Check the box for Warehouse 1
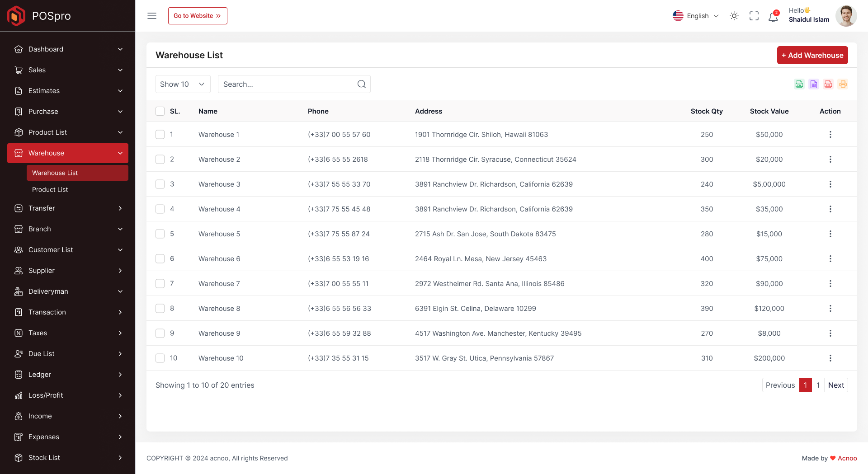The width and height of the screenshot is (868, 474). pos(160,135)
